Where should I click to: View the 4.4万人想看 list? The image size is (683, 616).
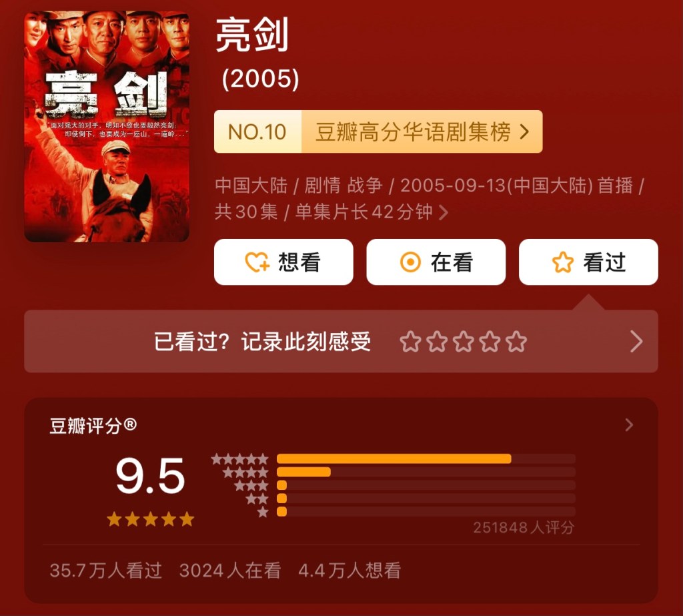pos(350,570)
